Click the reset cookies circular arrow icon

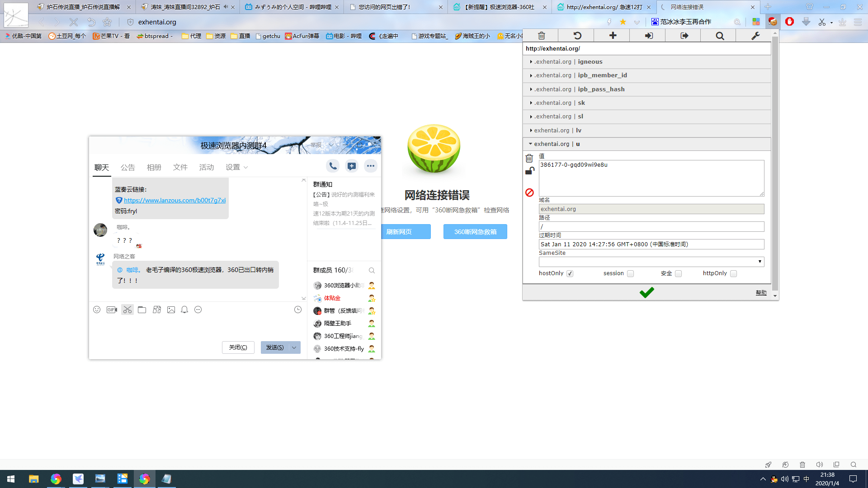[x=577, y=36]
